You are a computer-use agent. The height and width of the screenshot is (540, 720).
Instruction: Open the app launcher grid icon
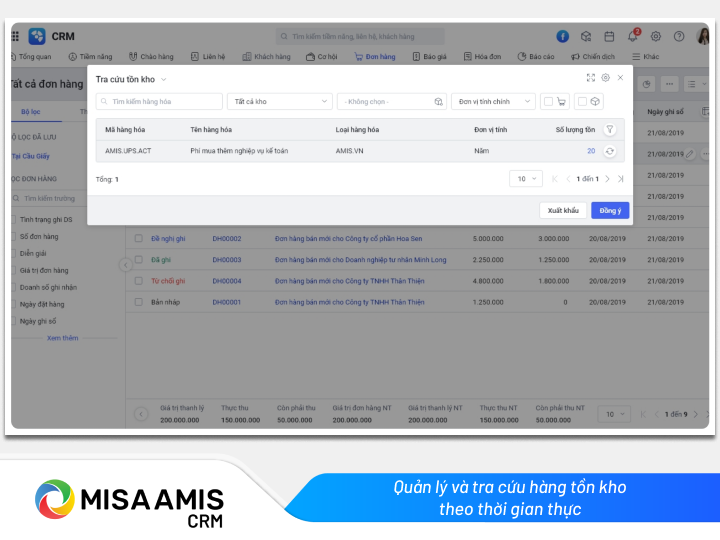15,36
